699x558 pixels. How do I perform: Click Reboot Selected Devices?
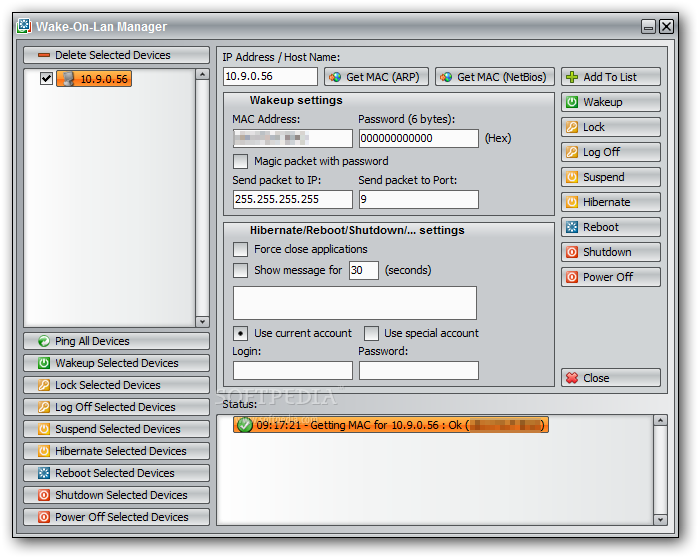(116, 473)
